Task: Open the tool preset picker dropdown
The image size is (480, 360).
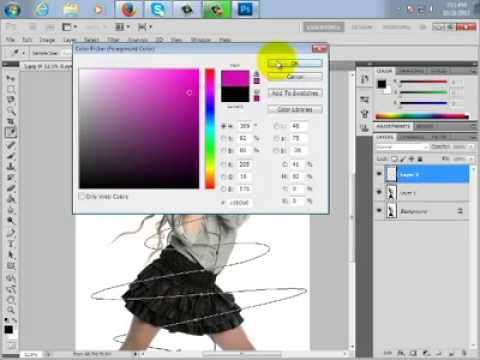Action: (23, 53)
